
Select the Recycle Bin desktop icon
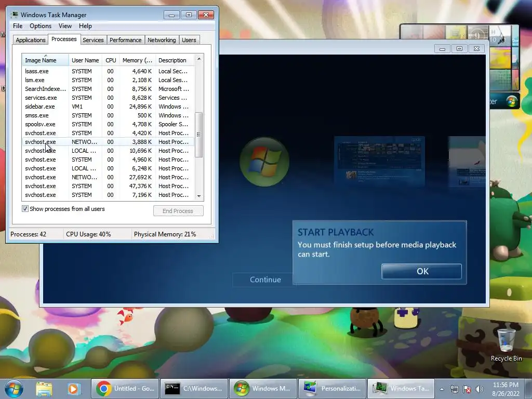(x=506, y=345)
